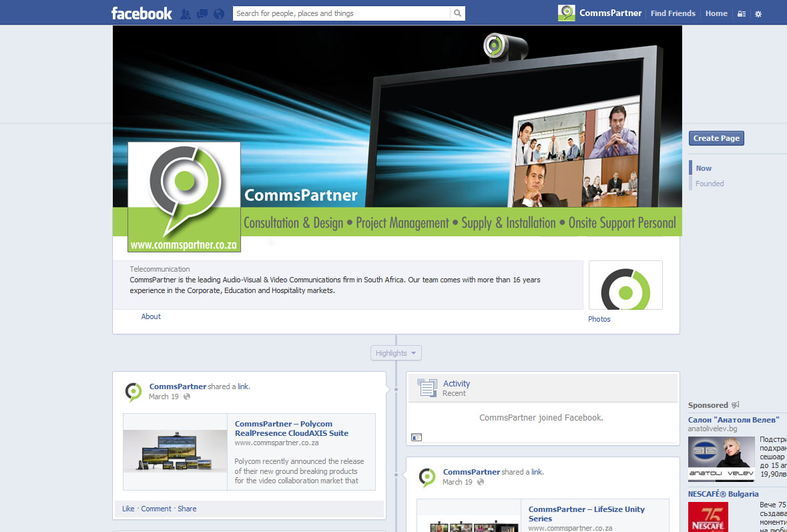Click the CommsPartner avatar in the header
This screenshot has height=532, width=787.
coord(566,13)
